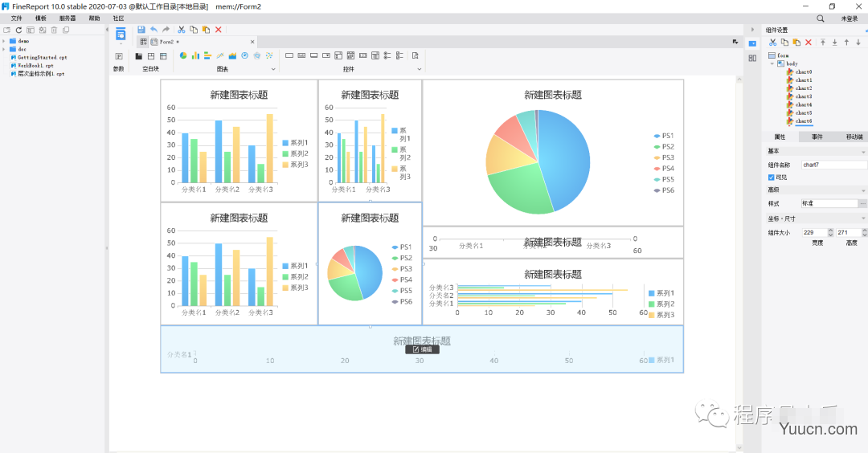Insert a text box widget from the widget palette
Image resolution: width=868 pixels, height=453 pixels.
click(289, 55)
